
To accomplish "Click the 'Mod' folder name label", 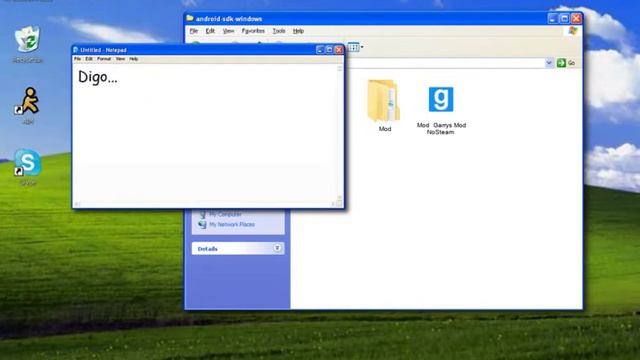I will coord(385,129).
